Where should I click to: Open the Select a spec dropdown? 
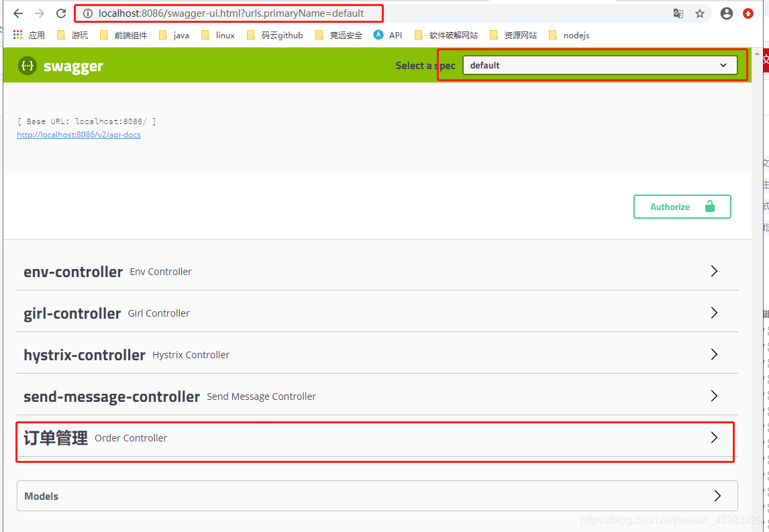click(600, 65)
